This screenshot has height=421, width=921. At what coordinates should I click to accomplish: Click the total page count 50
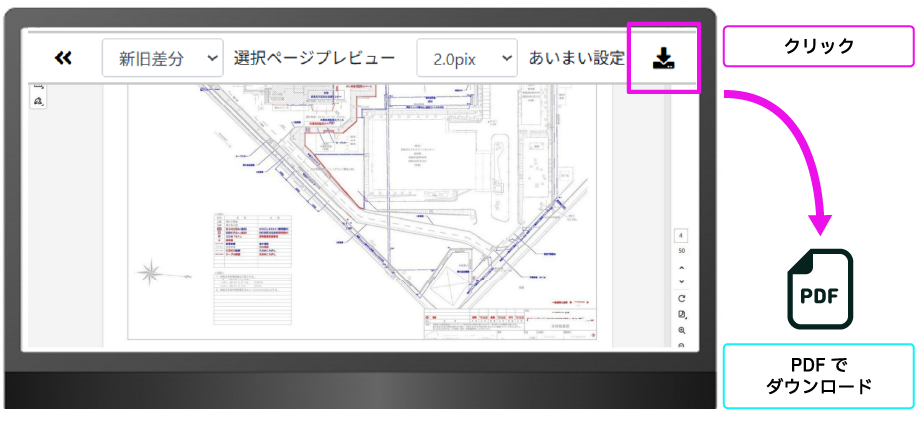click(681, 251)
